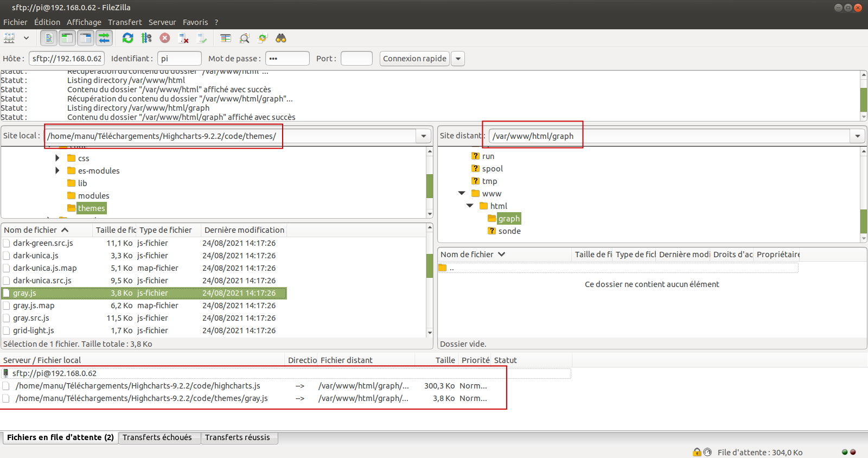Switch to Transferts réussis tab
The width and height of the screenshot is (868, 458).
[238, 437]
